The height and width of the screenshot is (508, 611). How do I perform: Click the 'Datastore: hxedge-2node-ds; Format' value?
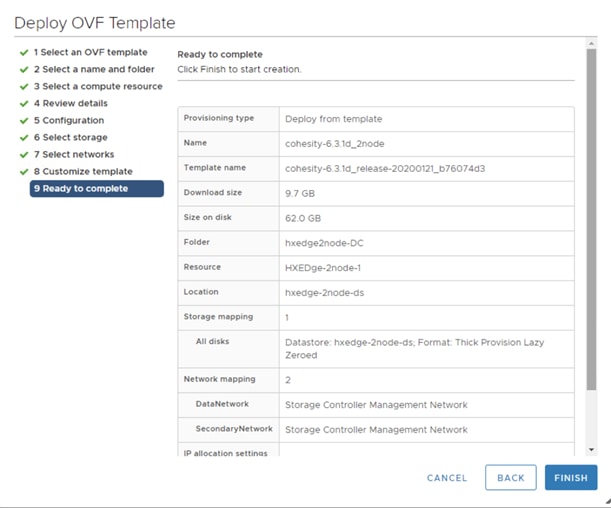415,349
